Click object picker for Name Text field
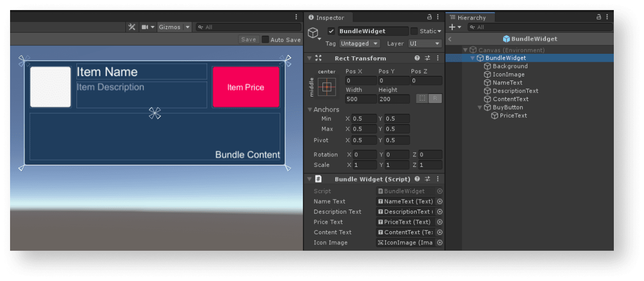The image size is (644, 281). (440, 202)
